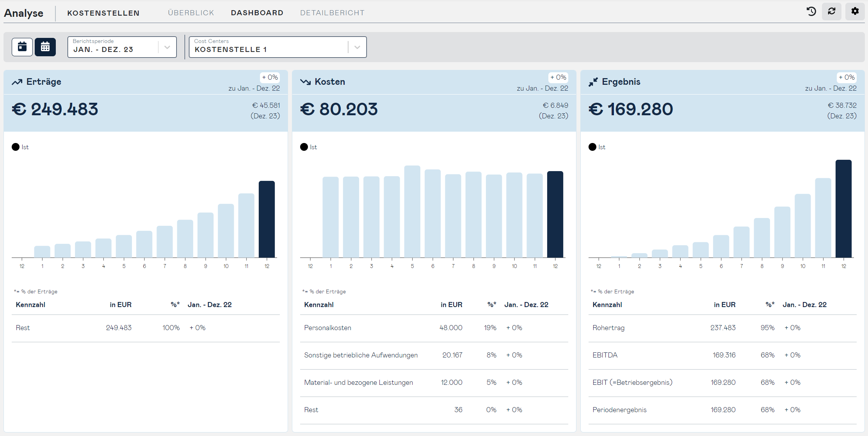868x436 pixels.
Task: Click the Personalkosten row label
Action: click(328, 328)
